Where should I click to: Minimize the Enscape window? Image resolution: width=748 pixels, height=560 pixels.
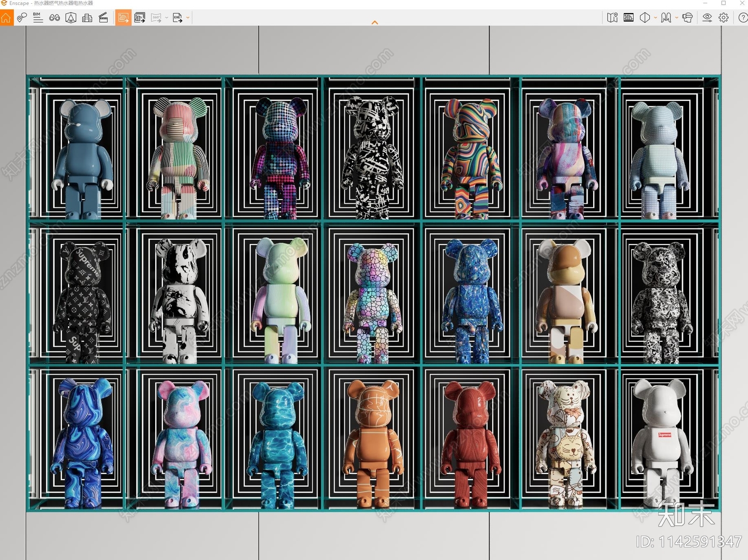pos(705,3)
